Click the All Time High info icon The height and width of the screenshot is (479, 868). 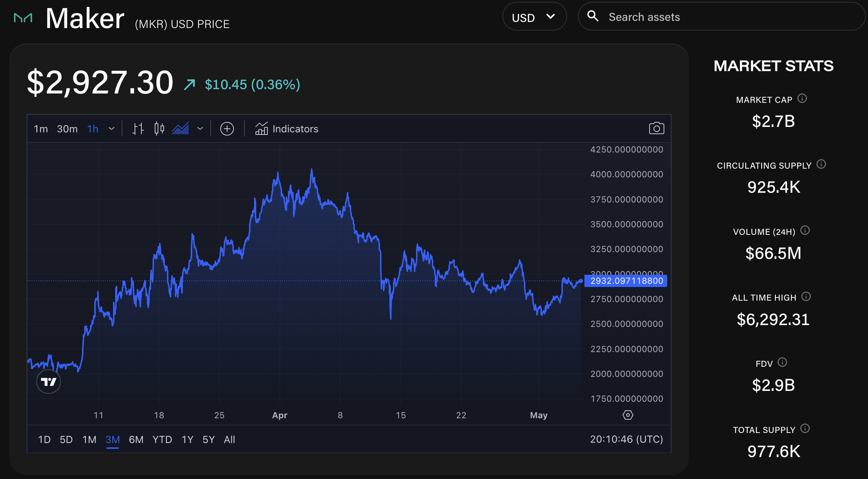[x=807, y=296]
